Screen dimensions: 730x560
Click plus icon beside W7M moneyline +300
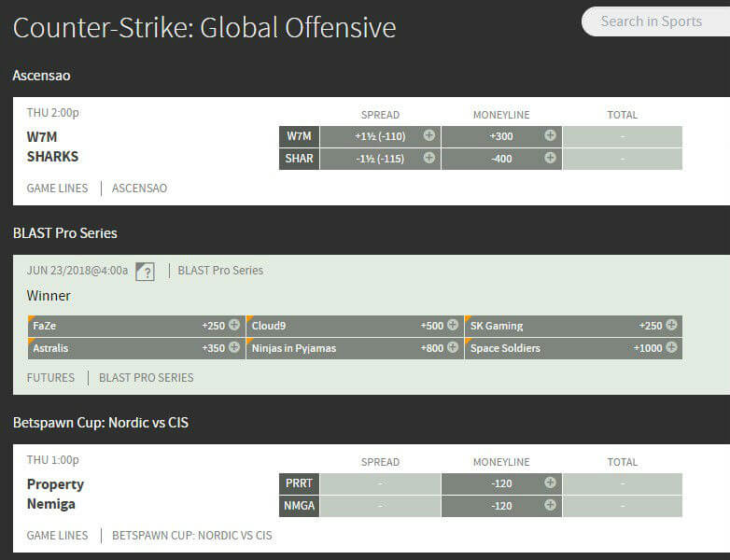click(550, 135)
